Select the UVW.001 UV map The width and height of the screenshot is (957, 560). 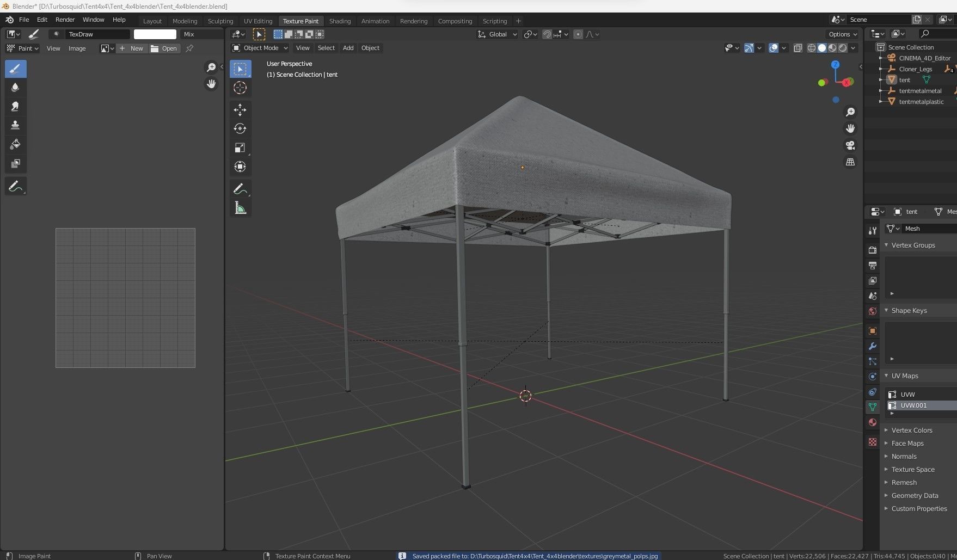pyautogui.click(x=921, y=405)
